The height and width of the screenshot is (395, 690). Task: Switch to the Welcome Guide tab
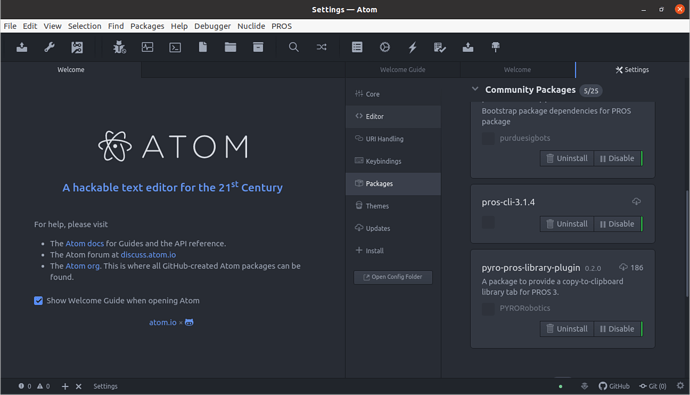403,69
